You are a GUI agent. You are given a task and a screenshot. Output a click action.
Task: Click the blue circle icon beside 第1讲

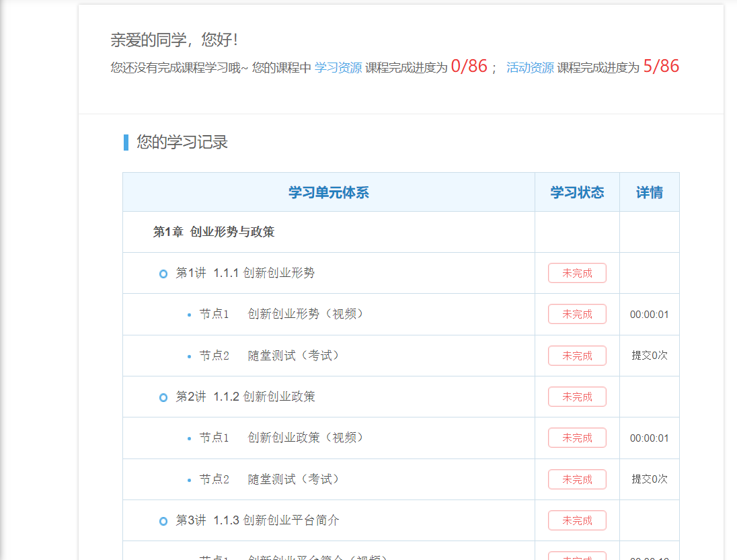pos(163,272)
